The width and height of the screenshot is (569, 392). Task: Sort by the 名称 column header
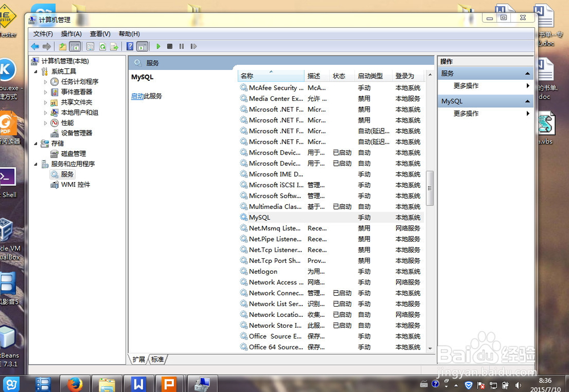pyautogui.click(x=271, y=76)
